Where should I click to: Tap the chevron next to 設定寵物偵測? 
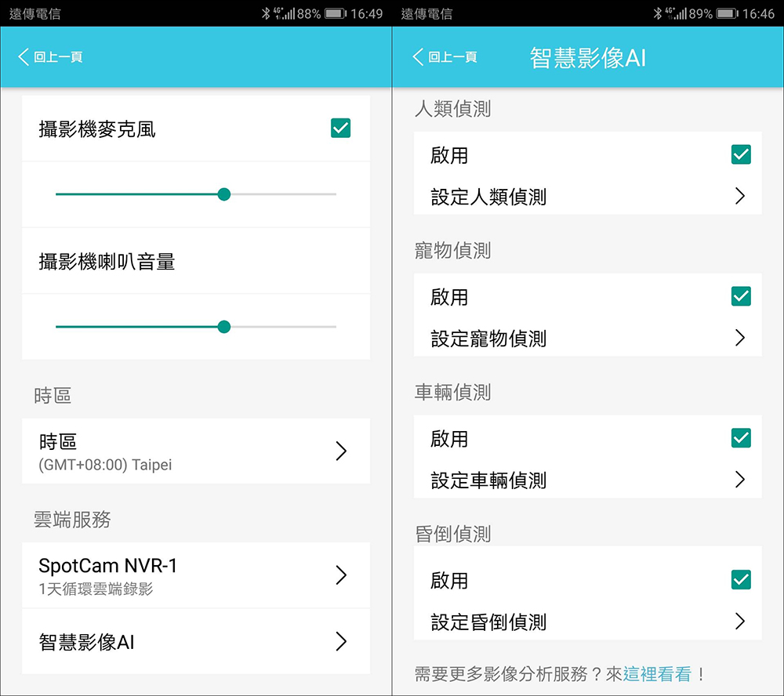(x=741, y=338)
